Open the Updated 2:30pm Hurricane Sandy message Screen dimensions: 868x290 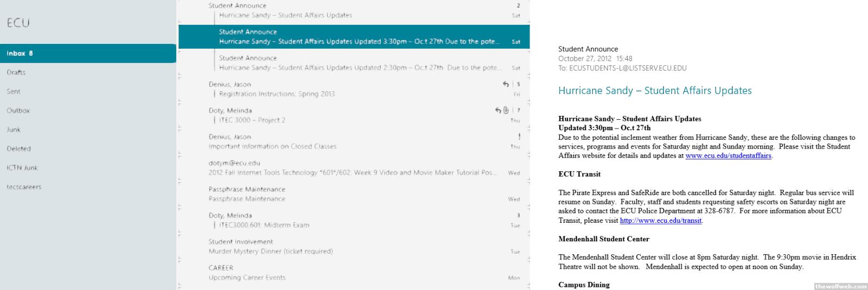coord(358,63)
